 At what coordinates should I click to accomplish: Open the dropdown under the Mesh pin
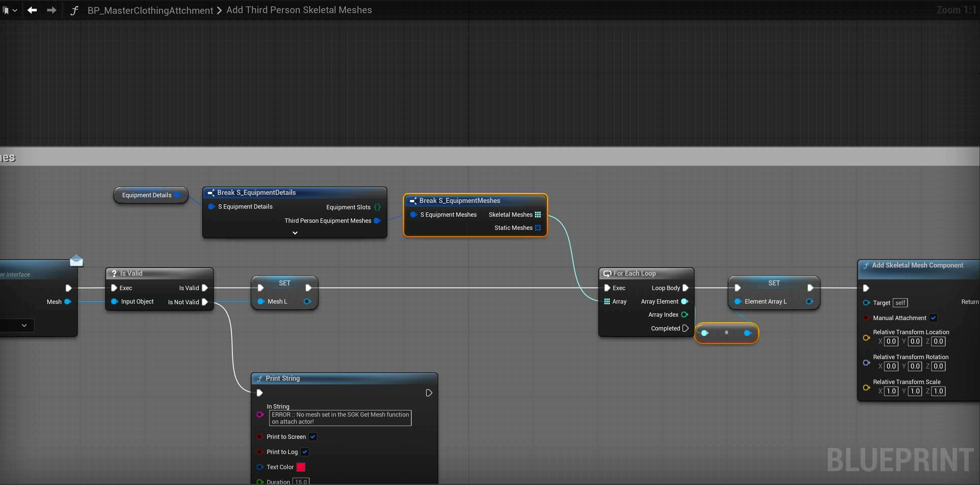click(x=24, y=325)
